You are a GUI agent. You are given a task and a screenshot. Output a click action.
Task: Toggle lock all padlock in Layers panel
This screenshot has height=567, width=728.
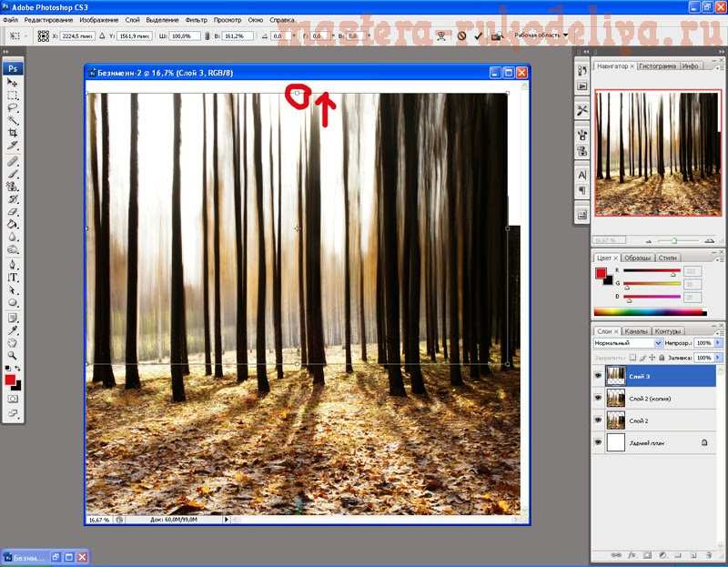click(662, 358)
